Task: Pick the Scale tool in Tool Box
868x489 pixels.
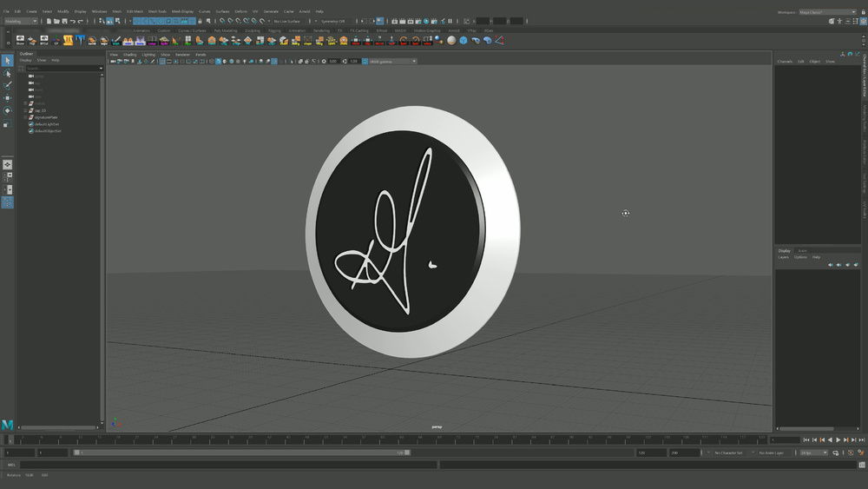Action: click(x=7, y=123)
